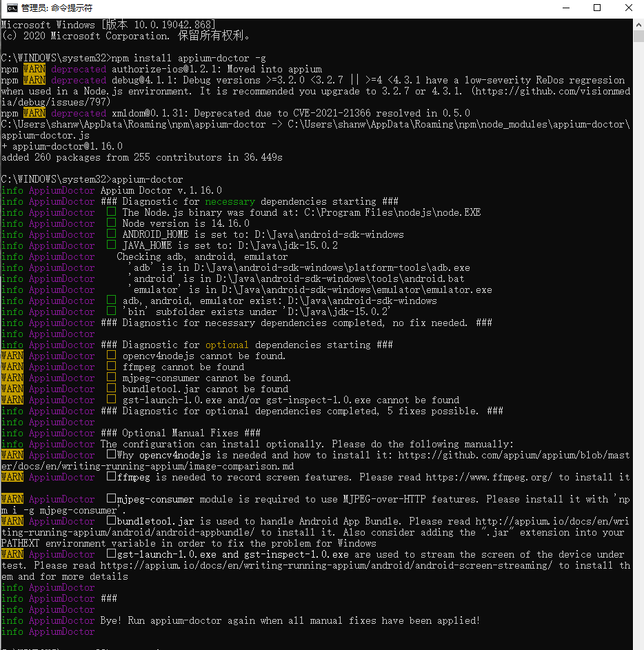Image resolution: width=644 pixels, height=650 pixels.
Task: Click the box before 'mjpeg-consumer module is required'
Action: (x=111, y=498)
